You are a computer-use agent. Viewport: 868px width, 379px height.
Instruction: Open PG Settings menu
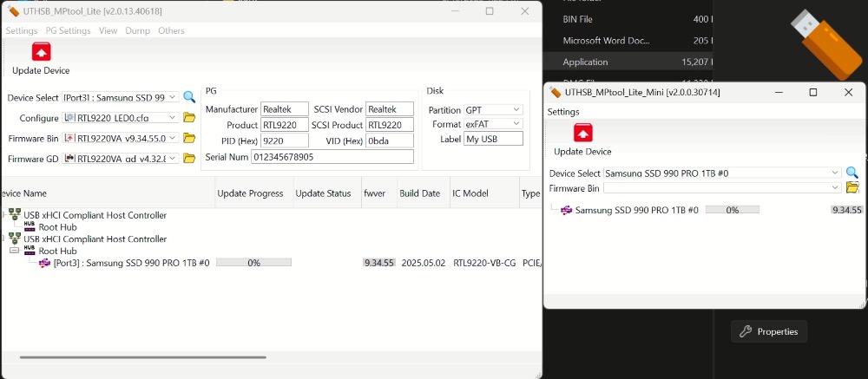(x=68, y=30)
